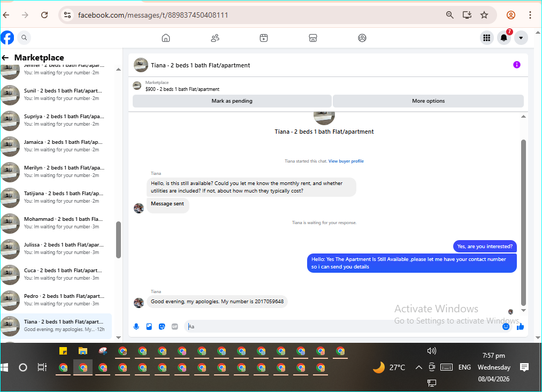This screenshot has height=392, width=542.
Task: Open Tatiyana conversation in list
Action: pyautogui.click(x=56, y=197)
